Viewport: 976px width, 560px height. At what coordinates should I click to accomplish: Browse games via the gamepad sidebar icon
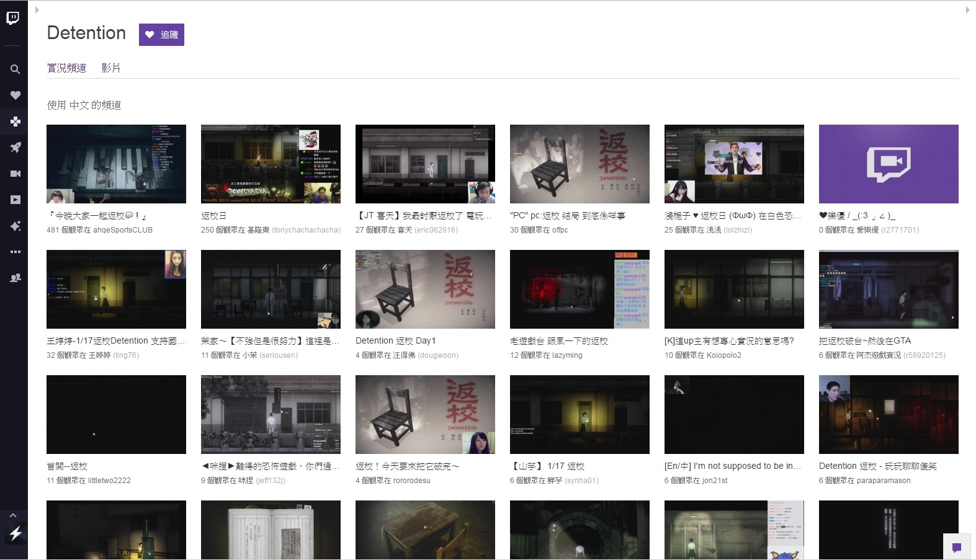(x=15, y=122)
